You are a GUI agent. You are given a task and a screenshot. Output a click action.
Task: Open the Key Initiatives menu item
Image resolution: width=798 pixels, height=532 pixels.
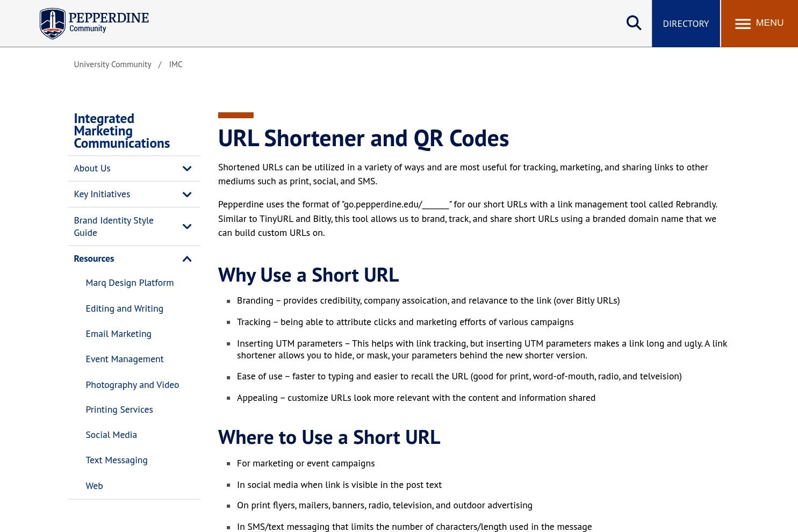[102, 194]
